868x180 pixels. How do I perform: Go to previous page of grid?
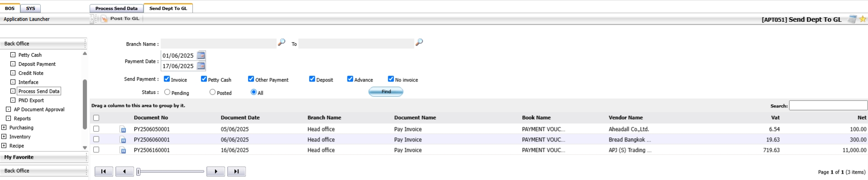coord(124,171)
